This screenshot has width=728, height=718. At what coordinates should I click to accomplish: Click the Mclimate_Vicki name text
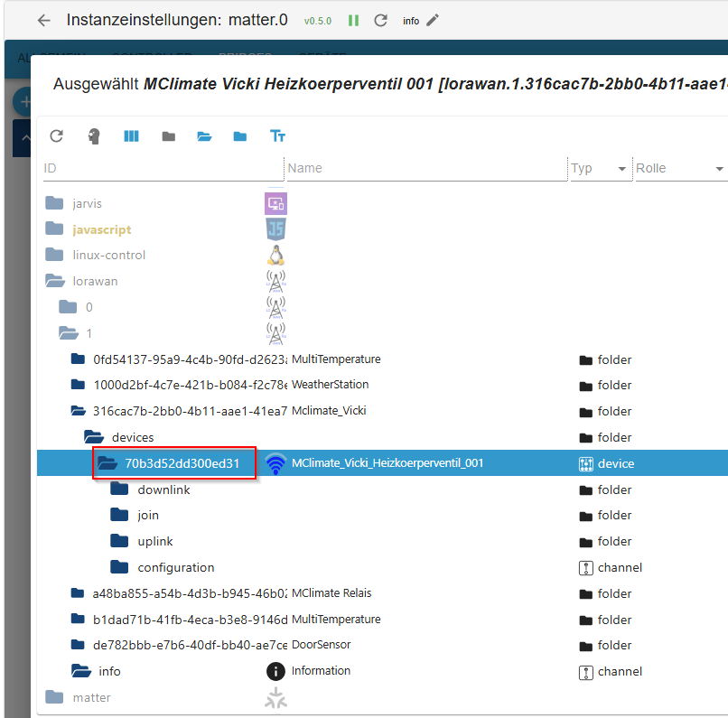point(329,410)
